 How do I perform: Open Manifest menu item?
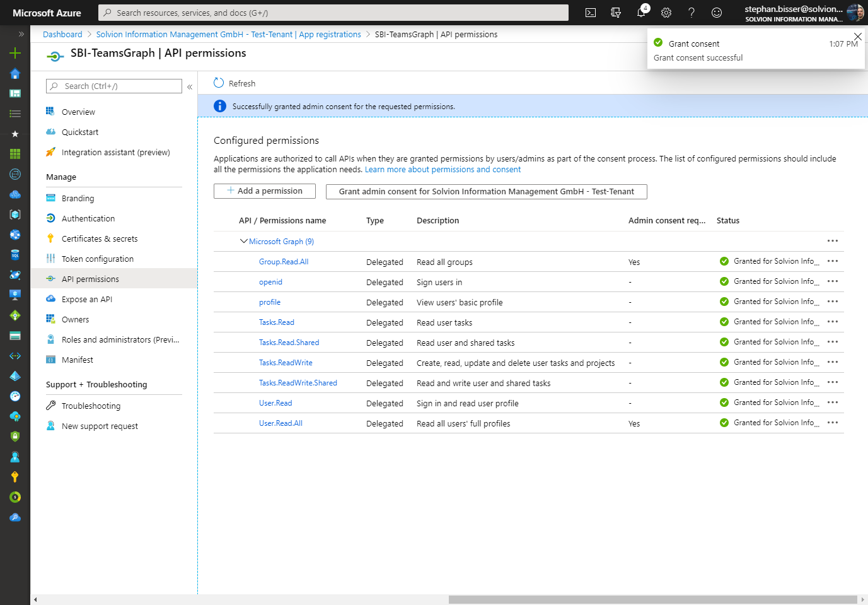click(x=77, y=360)
